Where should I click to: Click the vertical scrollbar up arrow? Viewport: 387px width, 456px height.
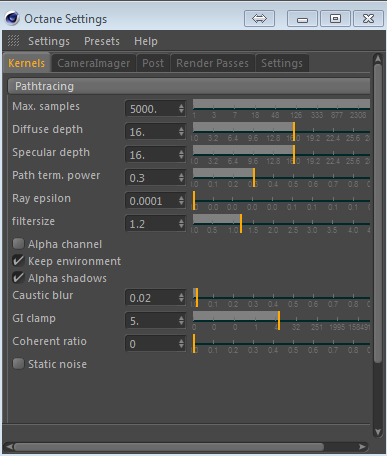(x=378, y=59)
